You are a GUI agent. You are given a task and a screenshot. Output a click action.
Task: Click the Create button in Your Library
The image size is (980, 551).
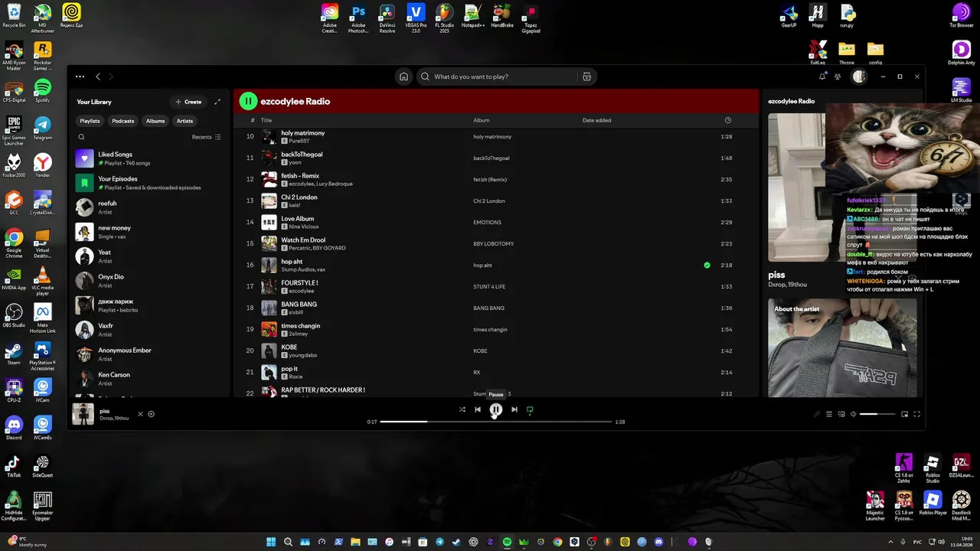[x=188, y=102]
